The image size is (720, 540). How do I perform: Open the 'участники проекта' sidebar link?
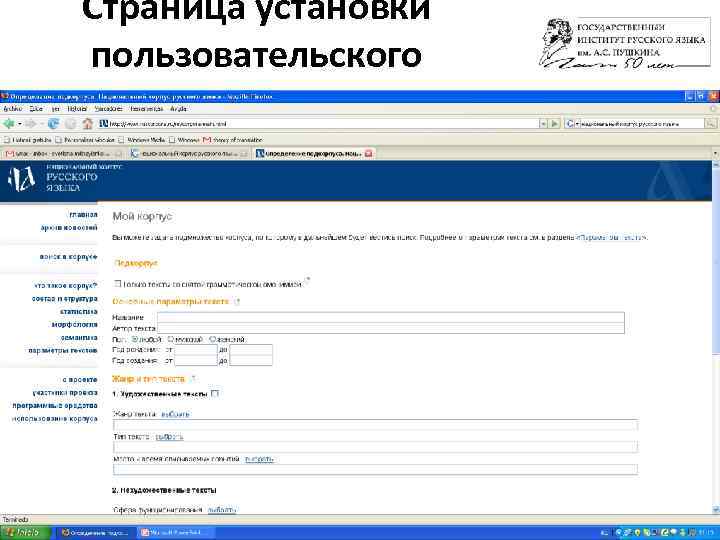pyautogui.click(x=65, y=393)
